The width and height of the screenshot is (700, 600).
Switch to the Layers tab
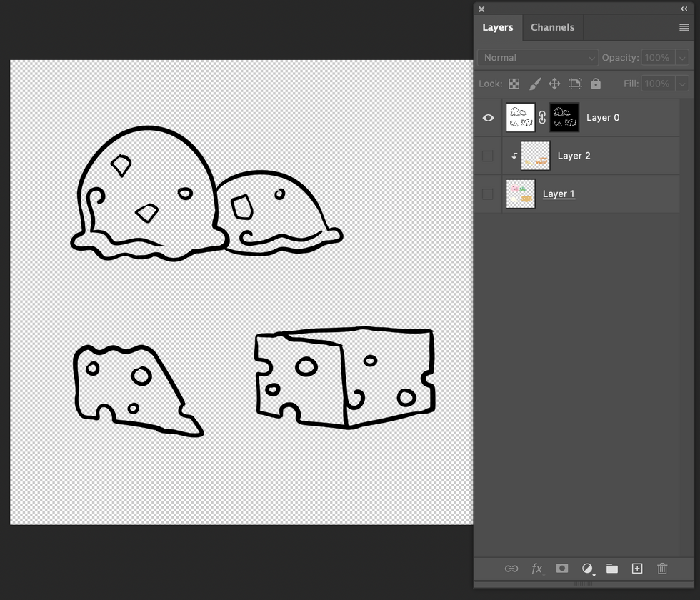498,27
